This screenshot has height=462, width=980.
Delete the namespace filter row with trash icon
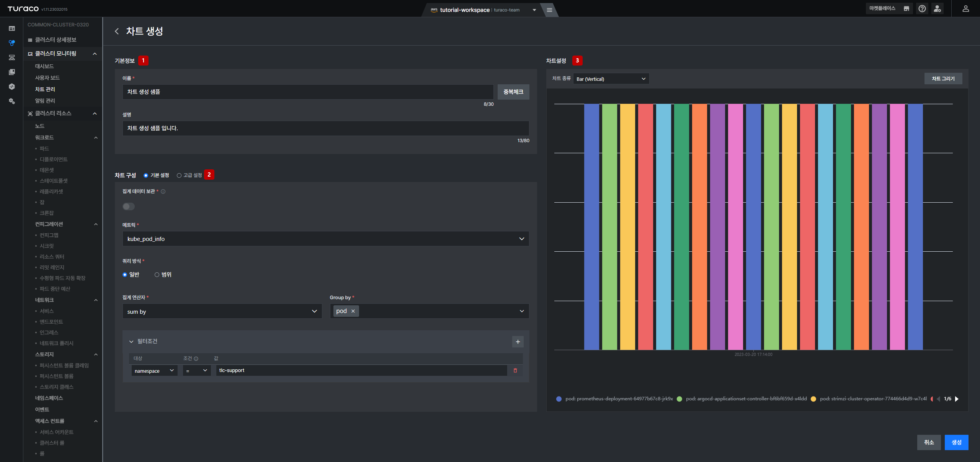[x=515, y=370]
